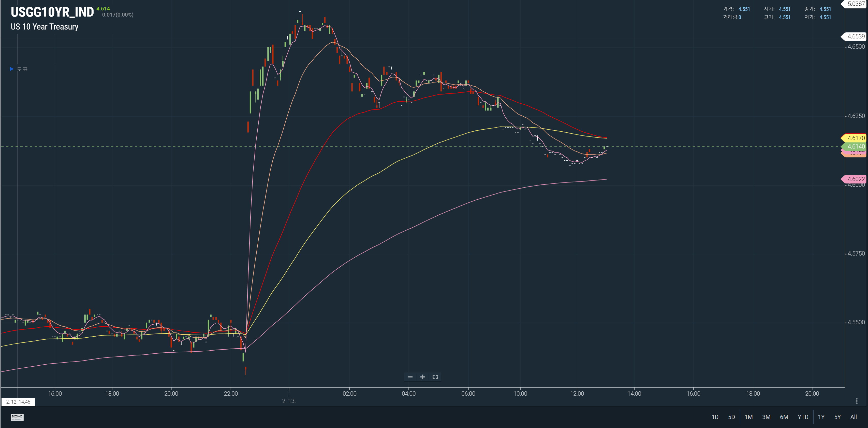Click the green 4.6140 price tag
The height and width of the screenshot is (428, 868).
(854, 146)
